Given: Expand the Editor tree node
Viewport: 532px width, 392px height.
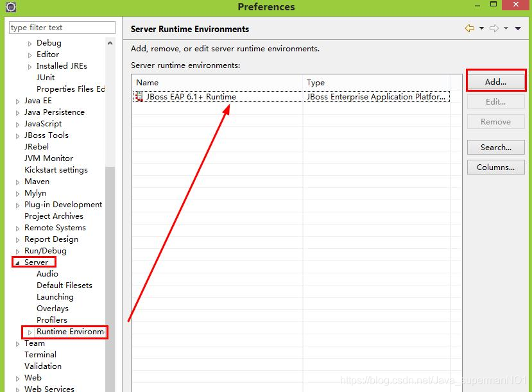Looking at the screenshot, I should pos(30,55).
